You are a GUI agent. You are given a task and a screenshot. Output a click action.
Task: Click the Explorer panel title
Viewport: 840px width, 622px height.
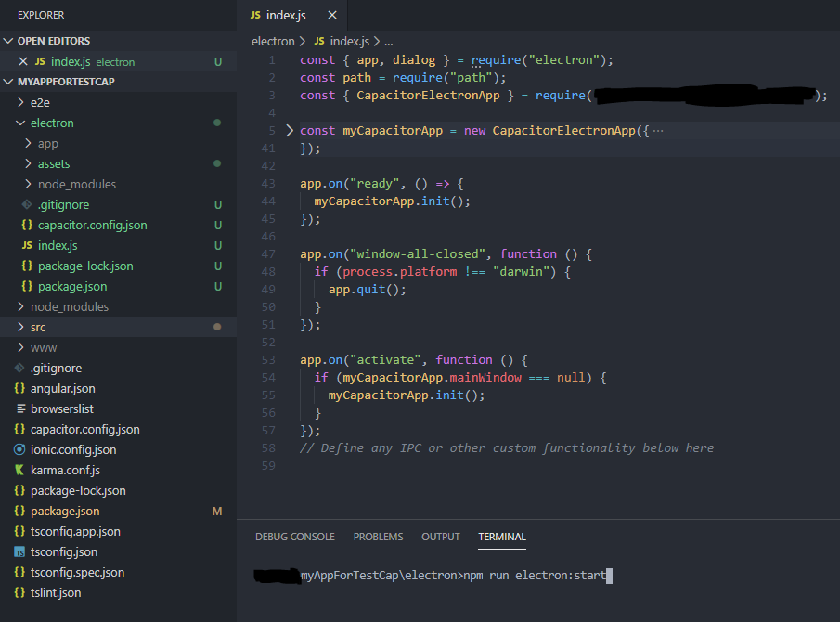point(41,15)
